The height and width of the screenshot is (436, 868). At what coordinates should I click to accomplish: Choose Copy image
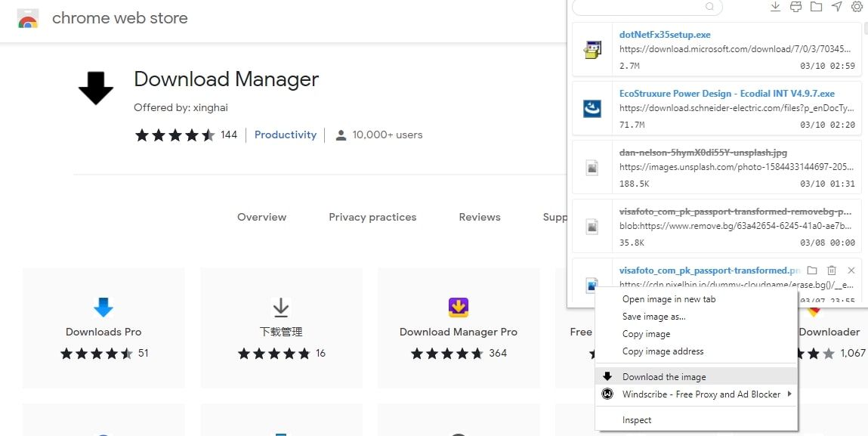click(696, 334)
